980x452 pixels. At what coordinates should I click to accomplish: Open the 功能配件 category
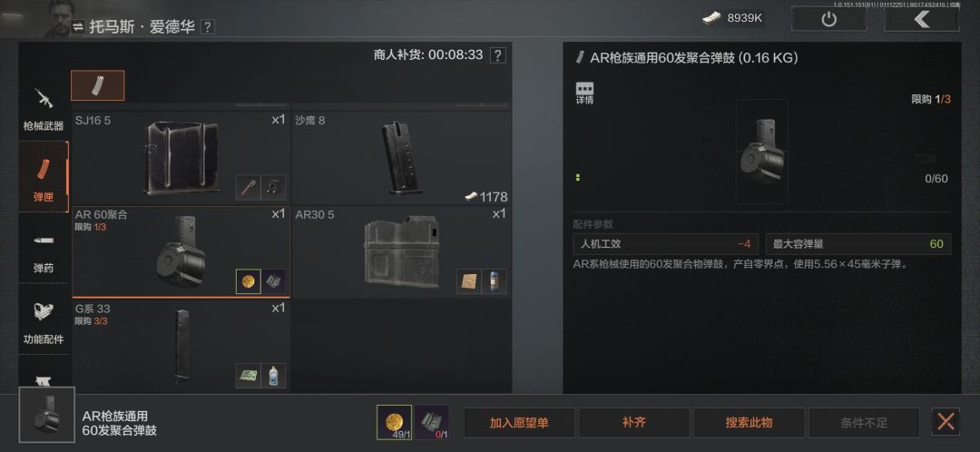[x=44, y=320]
